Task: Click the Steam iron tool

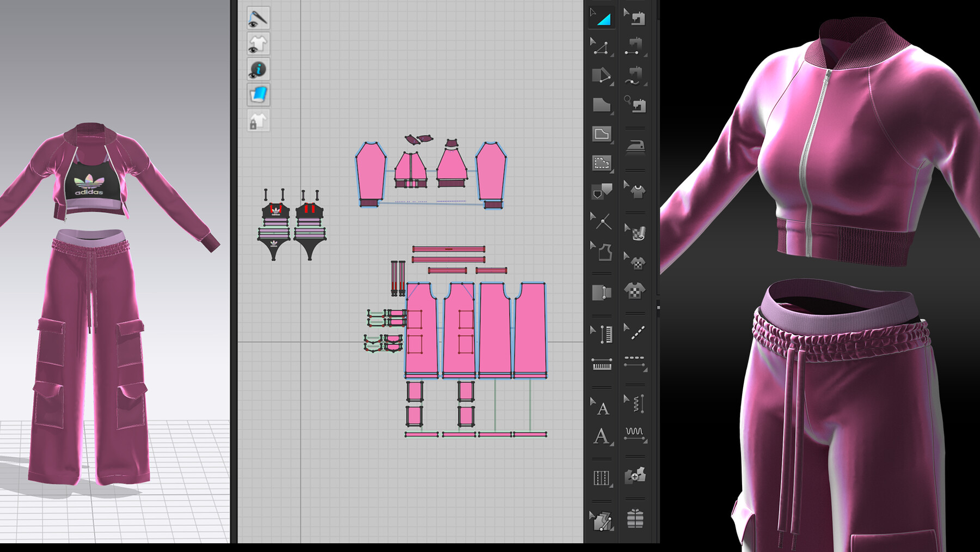Action: tap(635, 146)
